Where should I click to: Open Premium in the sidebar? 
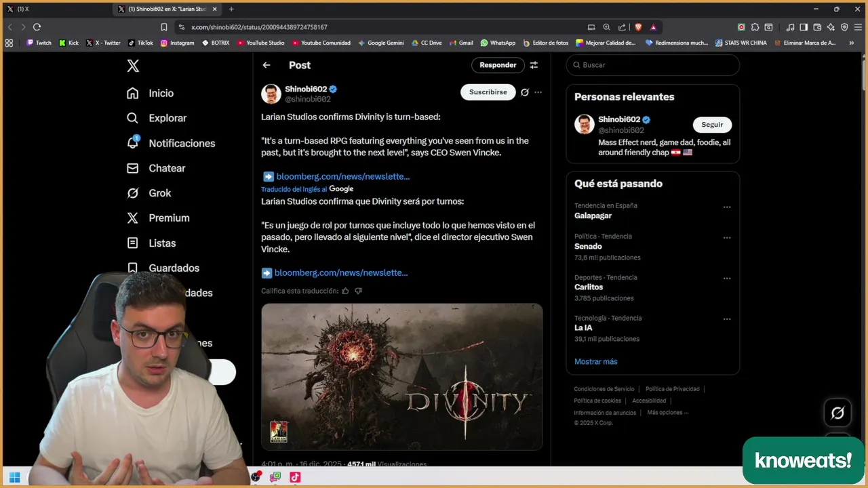pyautogui.click(x=158, y=218)
